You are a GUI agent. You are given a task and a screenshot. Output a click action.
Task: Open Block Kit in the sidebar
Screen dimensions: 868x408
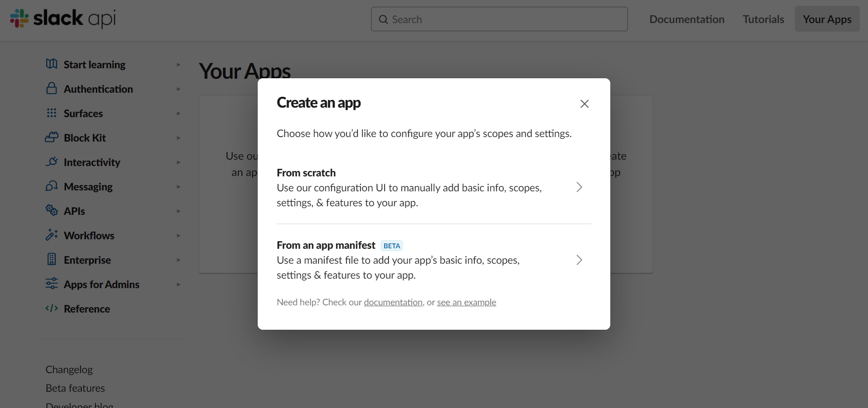(x=85, y=138)
